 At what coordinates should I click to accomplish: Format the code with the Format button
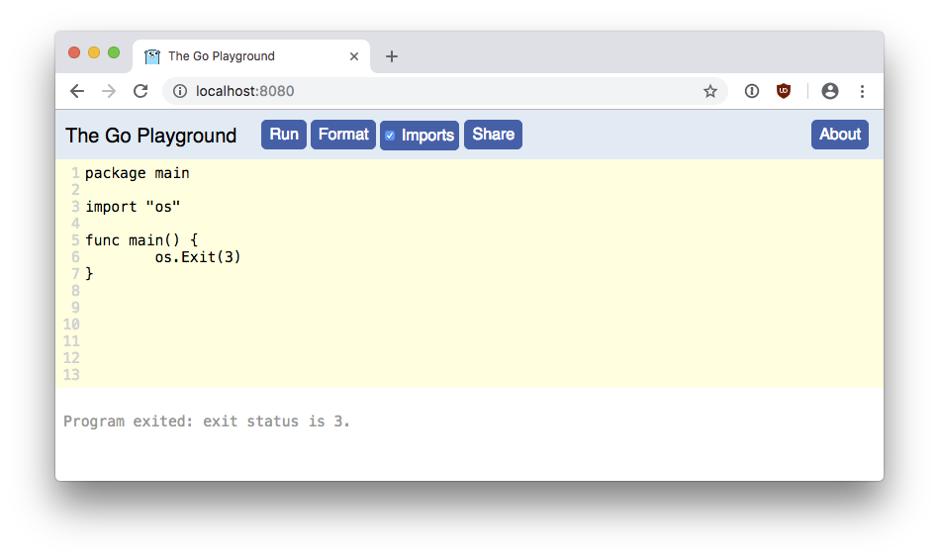[343, 135]
